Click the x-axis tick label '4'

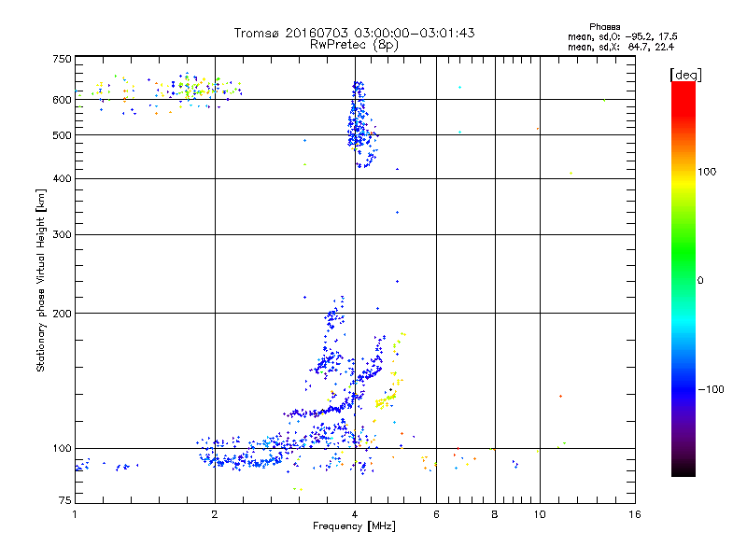click(355, 514)
